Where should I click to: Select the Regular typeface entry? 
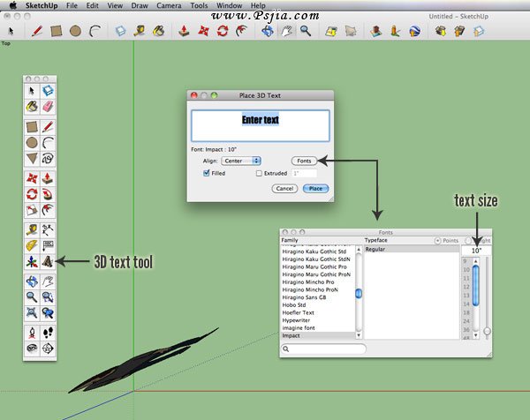click(x=378, y=250)
